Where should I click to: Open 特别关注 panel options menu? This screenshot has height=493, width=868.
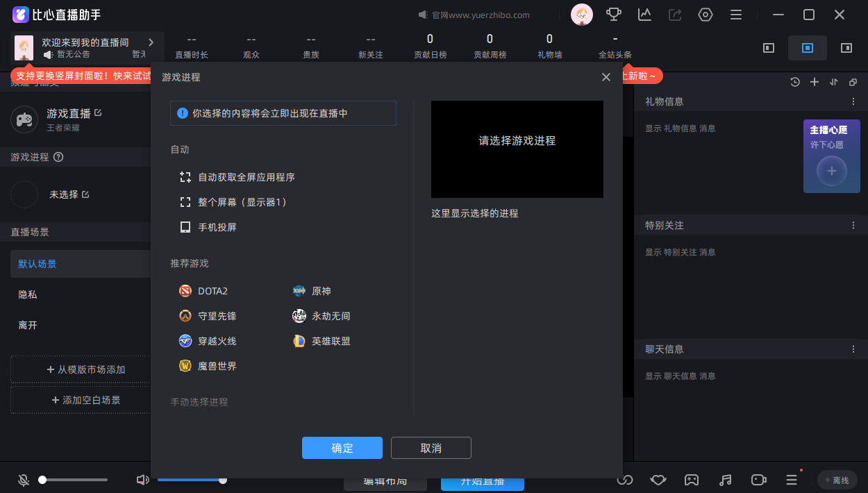[x=853, y=226]
